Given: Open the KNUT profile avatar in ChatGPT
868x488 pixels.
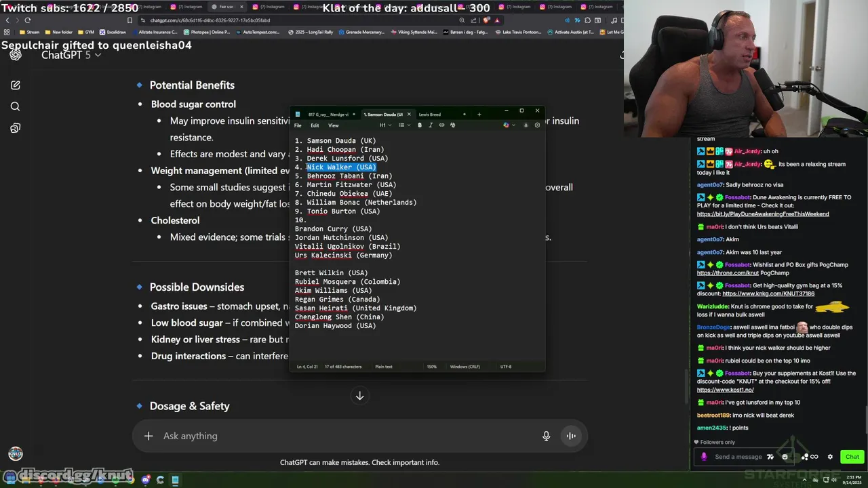Looking at the screenshot, I should [x=15, y=453].
